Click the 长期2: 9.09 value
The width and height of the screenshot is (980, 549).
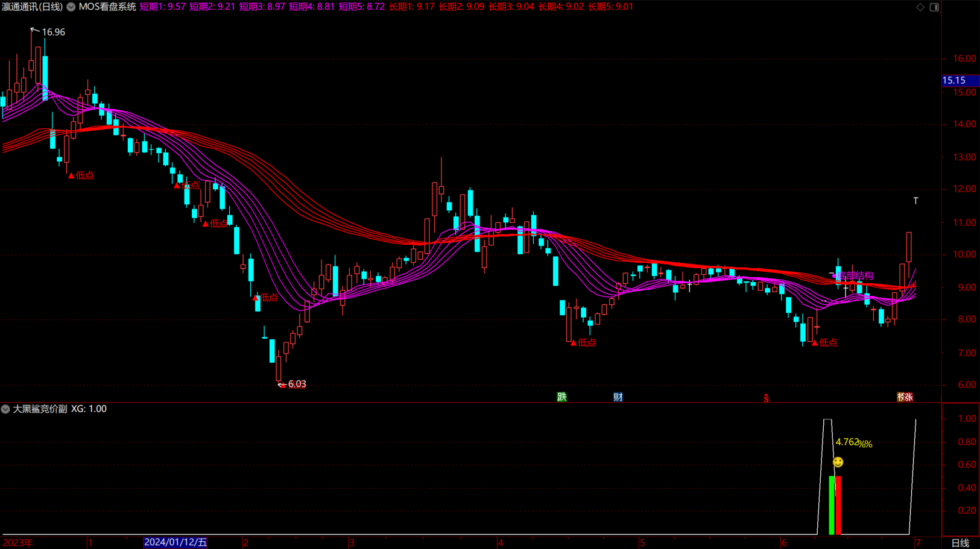461,7
